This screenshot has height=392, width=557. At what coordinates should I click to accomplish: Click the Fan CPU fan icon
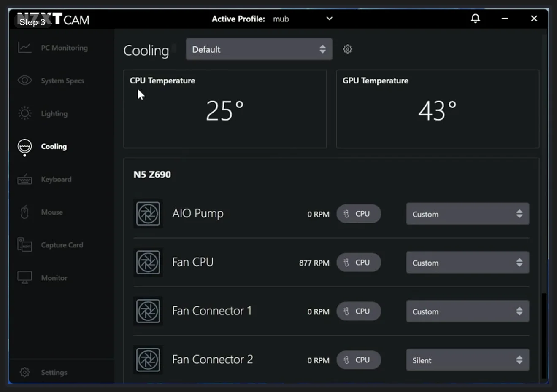click(148, 263)
